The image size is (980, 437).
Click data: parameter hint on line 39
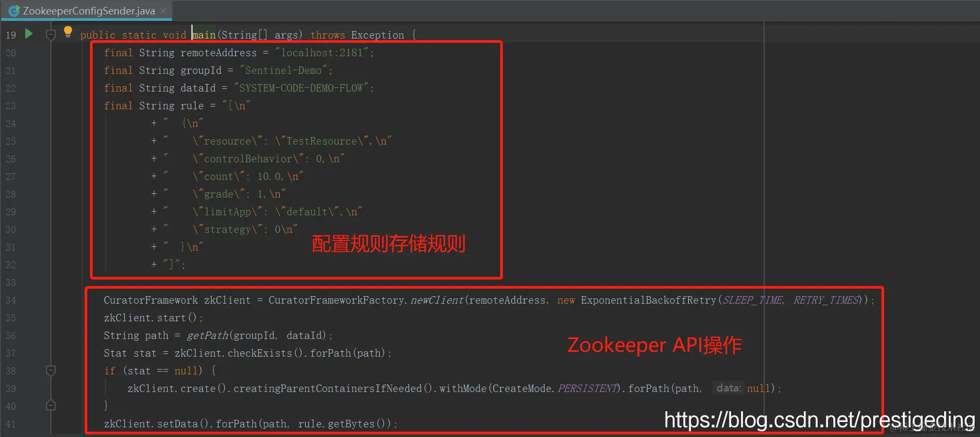pyautogui.click(x=729, y=388)
